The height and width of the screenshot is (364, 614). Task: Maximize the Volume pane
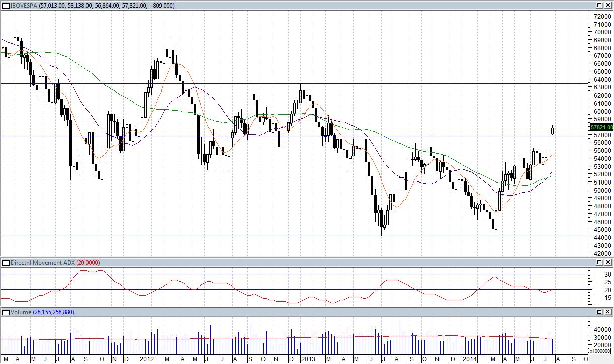[600, 312]
